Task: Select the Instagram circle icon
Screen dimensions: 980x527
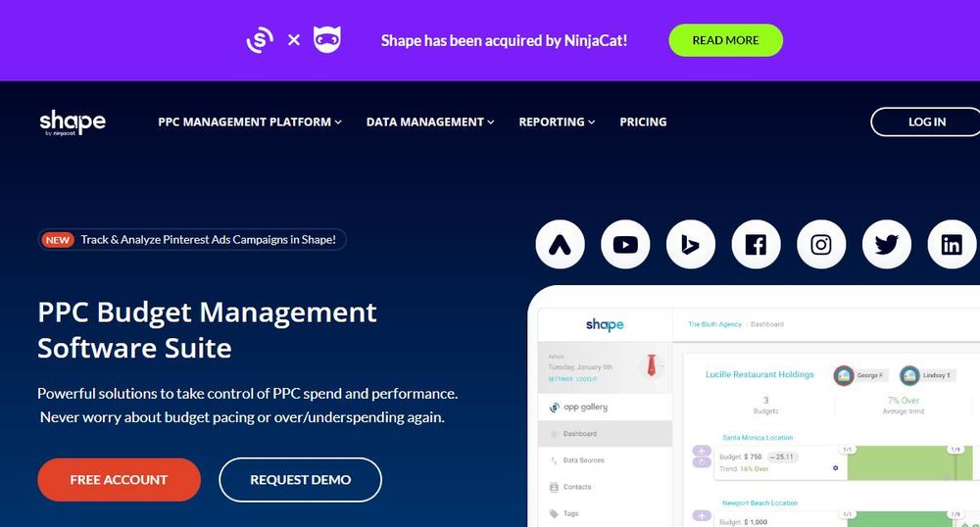Action: 821,244
